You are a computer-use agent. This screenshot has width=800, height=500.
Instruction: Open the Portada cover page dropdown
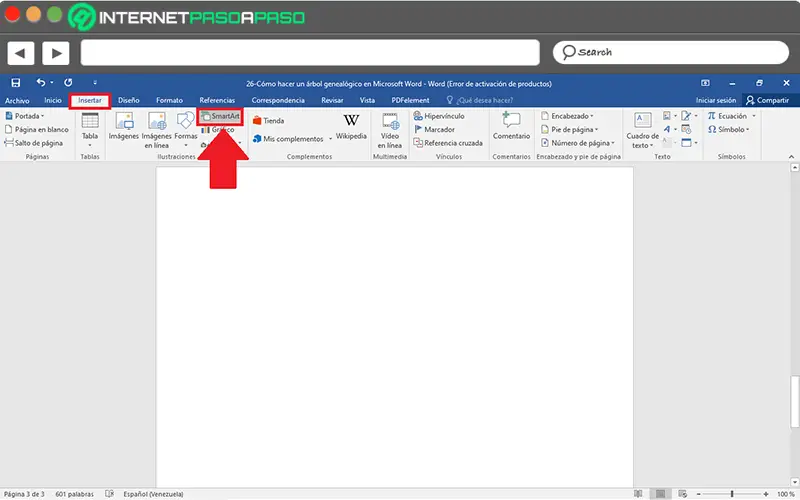[24, 116]
